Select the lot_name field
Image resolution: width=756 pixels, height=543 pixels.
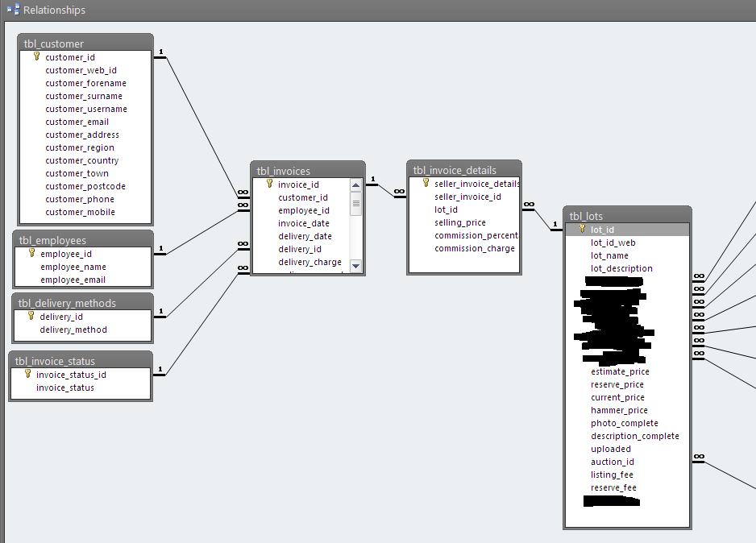pos(609,256)
